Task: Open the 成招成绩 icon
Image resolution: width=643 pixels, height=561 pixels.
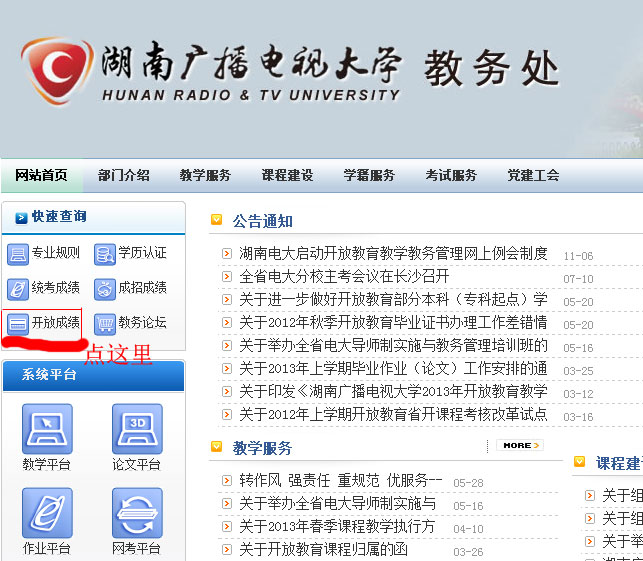Action: 104,289
